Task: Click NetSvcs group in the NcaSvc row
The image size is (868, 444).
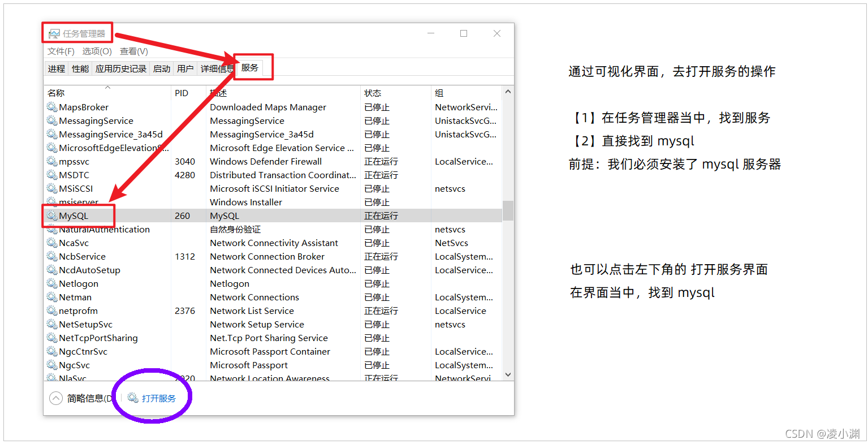Action: point(451,243)
